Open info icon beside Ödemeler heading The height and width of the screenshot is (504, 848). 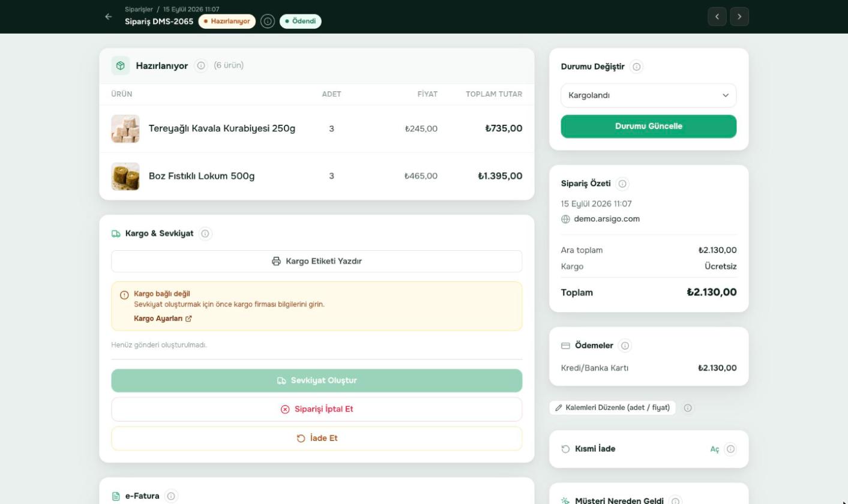(625, 346)
